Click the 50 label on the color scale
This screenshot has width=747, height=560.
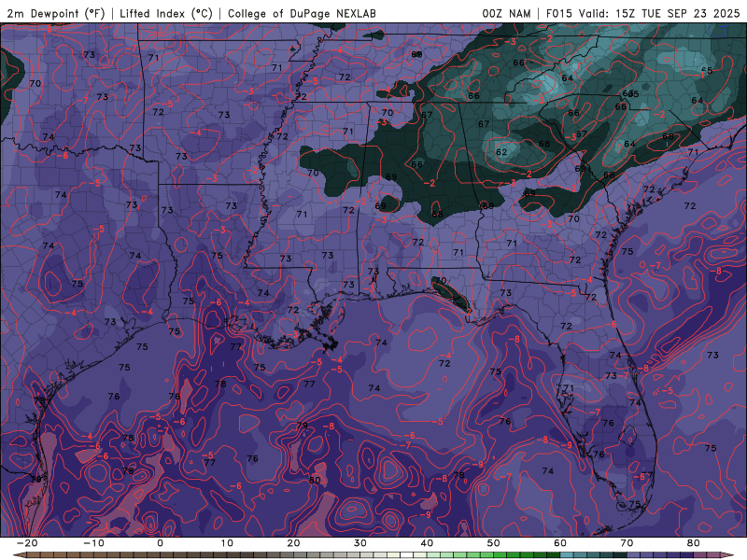click(x=494, y=543)
